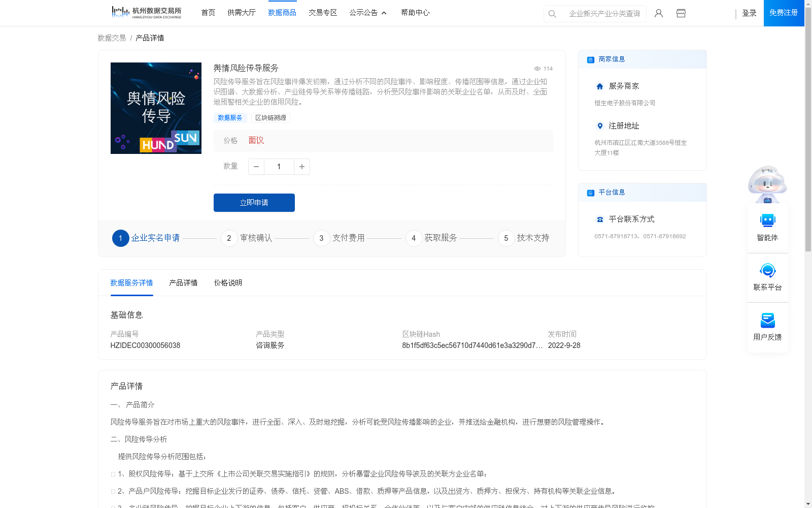
Task: Go to 首页 in navigation
Action: point(208,13)
